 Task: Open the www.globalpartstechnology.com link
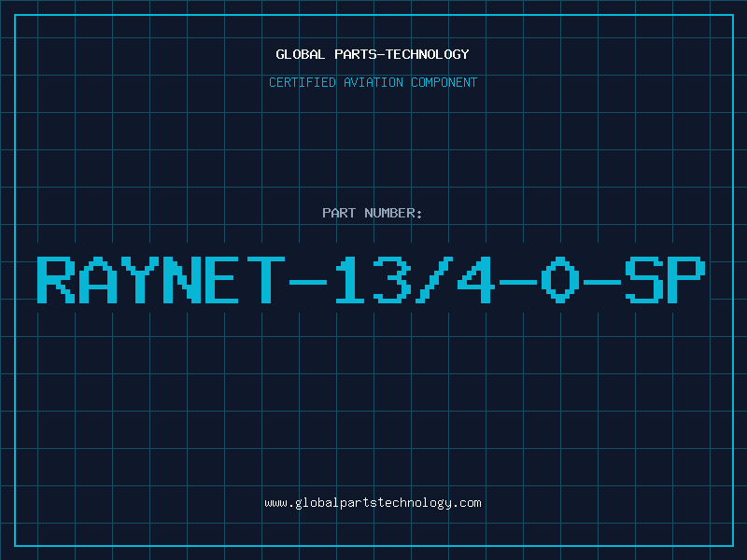373,503
